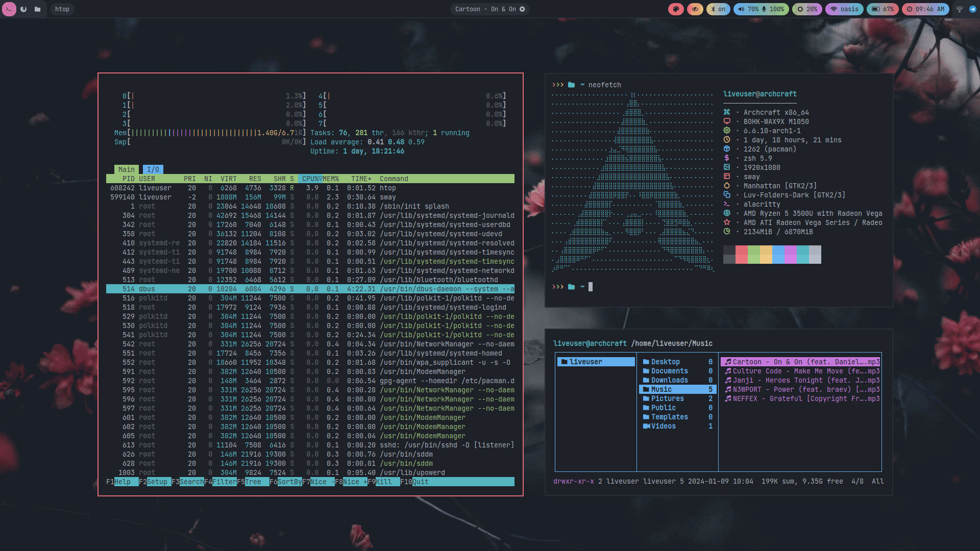Open the oasis Wi-Fi network module
The image size is (980, 551).
point(844,9)
